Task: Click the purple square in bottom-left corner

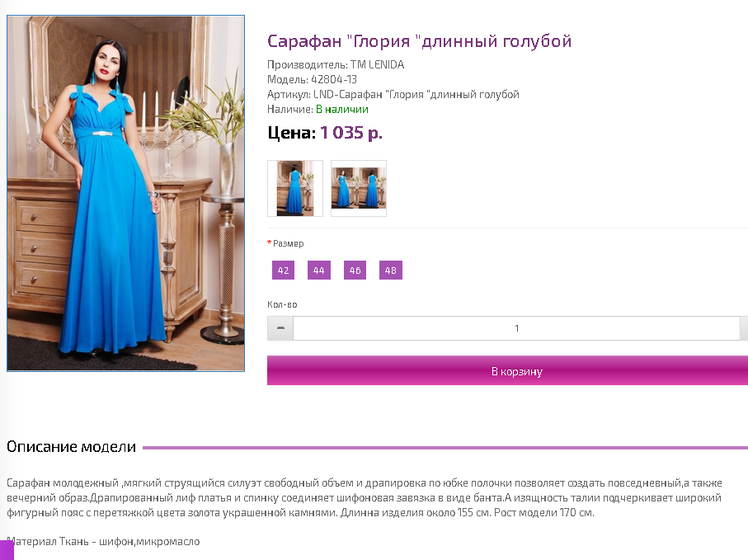Action: tap(7, 550)
